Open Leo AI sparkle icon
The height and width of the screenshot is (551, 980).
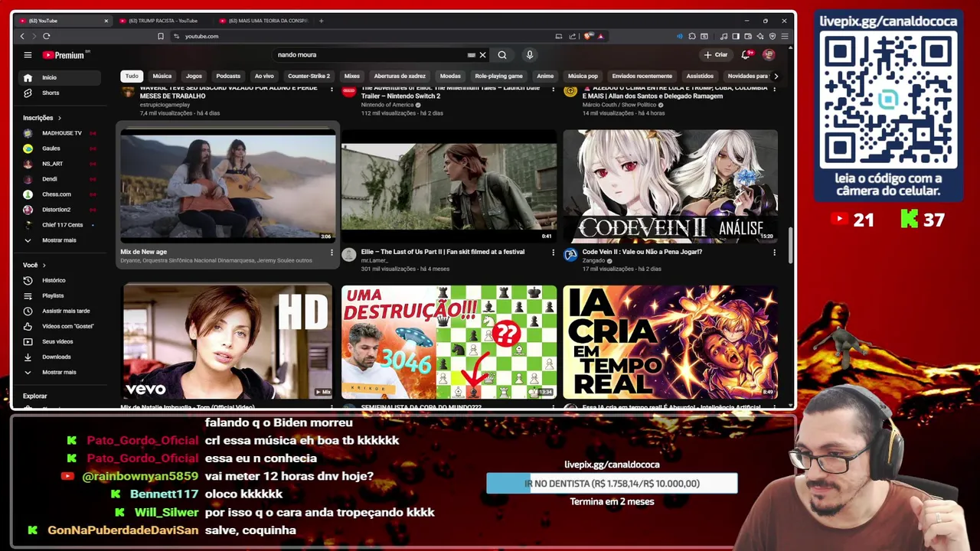[759, 36]
